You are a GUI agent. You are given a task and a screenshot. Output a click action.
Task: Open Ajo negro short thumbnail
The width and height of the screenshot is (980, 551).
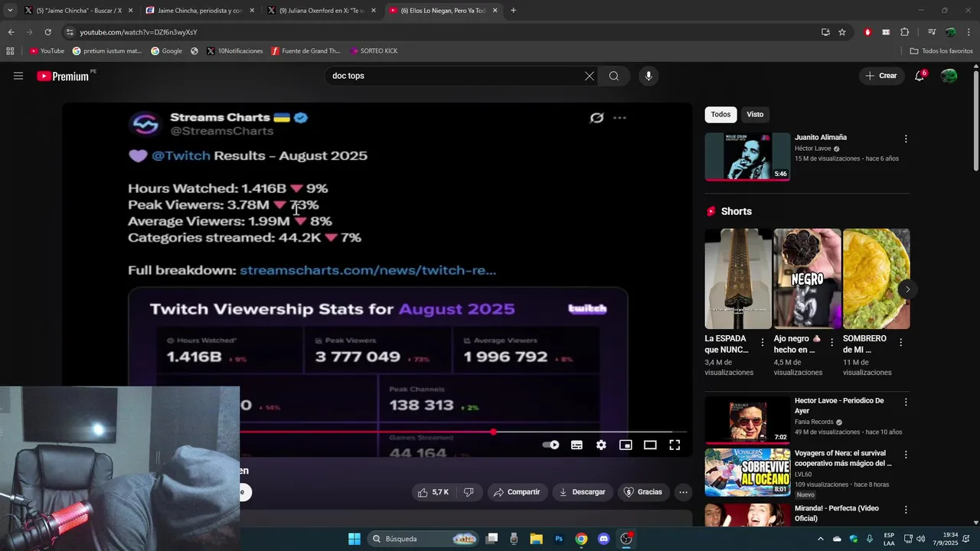(807, 279)
